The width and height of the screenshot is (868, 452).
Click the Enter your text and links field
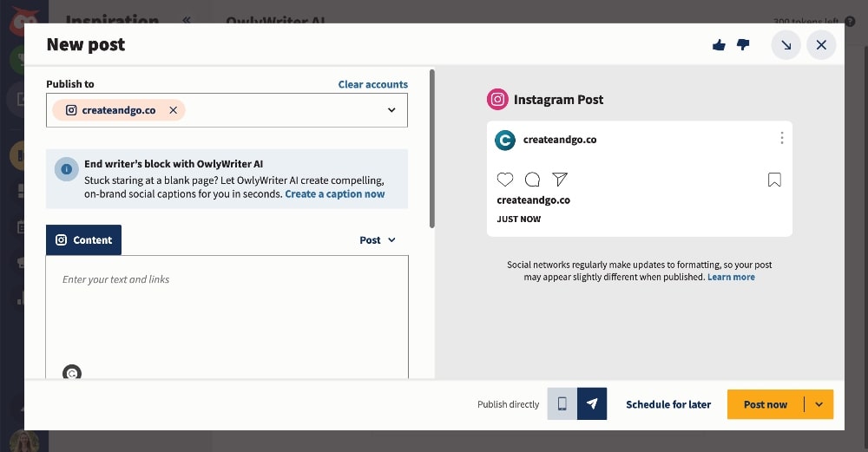[227, 317]
